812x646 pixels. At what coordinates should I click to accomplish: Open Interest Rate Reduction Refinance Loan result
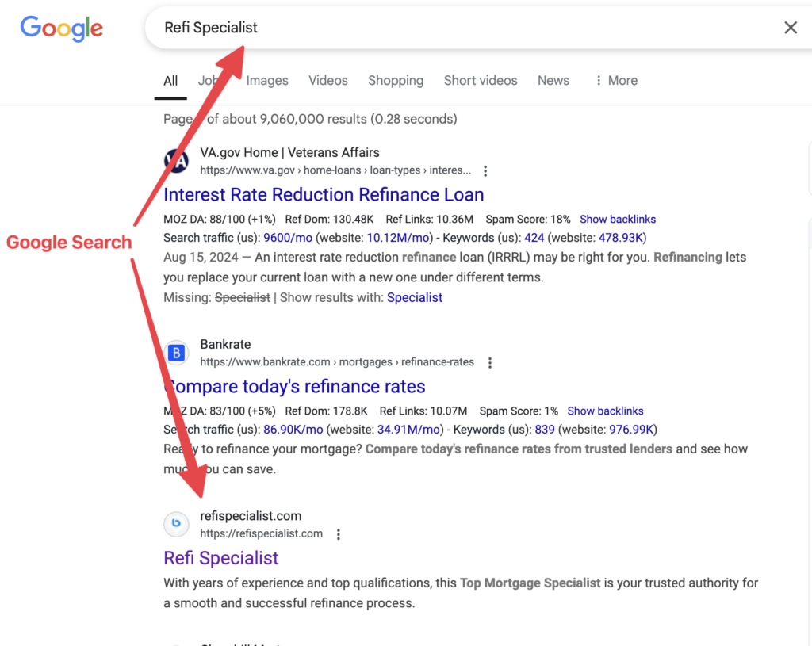(324, 194)
